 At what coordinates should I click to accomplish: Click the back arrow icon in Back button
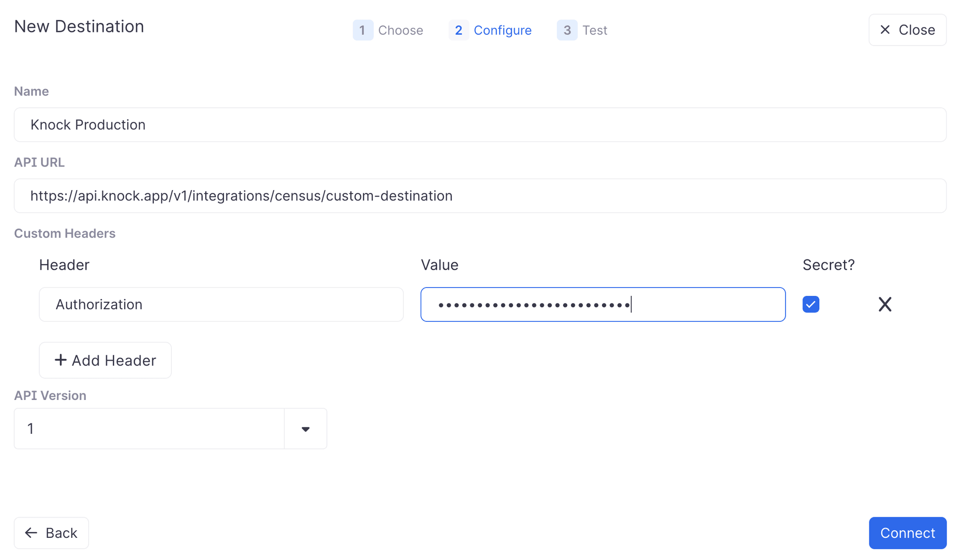(31, 533)
